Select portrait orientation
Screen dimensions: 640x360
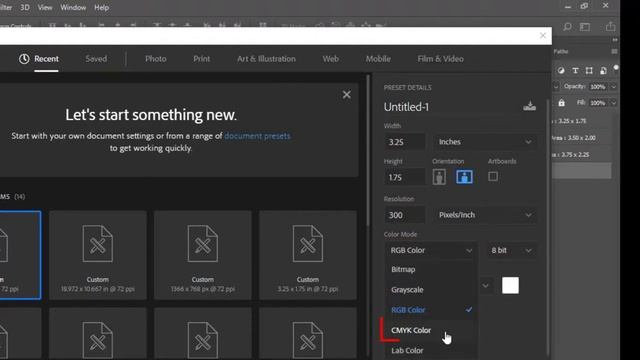coord(439,177)
